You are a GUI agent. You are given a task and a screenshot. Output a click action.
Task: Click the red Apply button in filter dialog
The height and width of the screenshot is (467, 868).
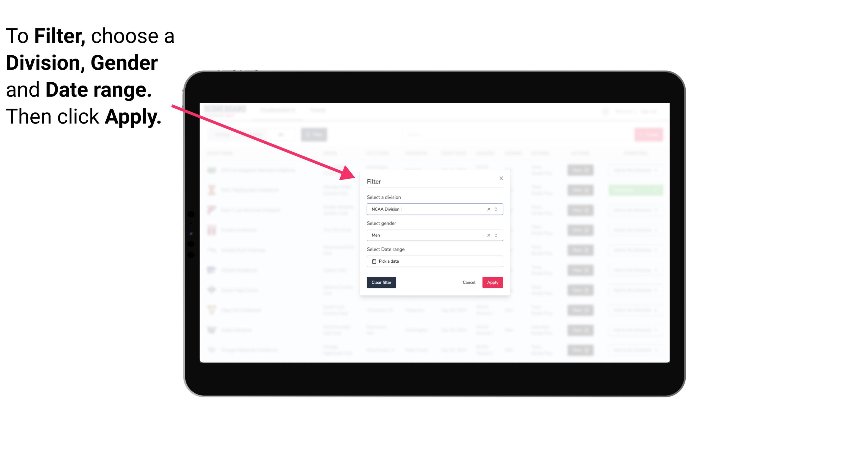[x=492, y=283]
